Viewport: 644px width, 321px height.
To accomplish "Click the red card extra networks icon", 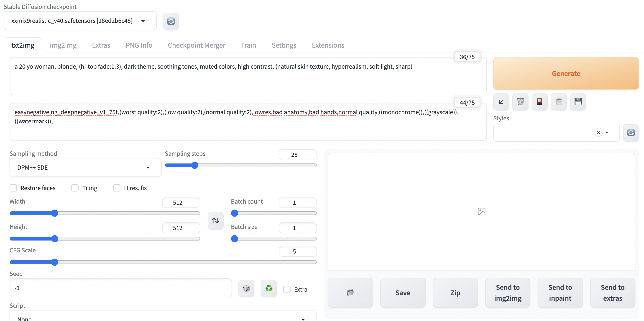I will [539, 102].
